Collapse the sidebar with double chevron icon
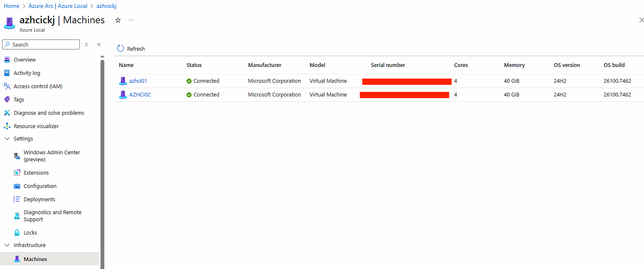This screenshot has width=644, height=269. pos(99,44)
